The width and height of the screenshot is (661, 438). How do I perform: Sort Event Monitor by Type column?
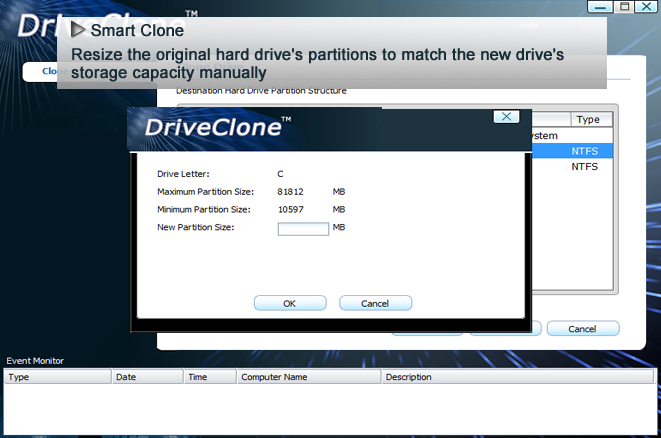(x=58, y=377)
